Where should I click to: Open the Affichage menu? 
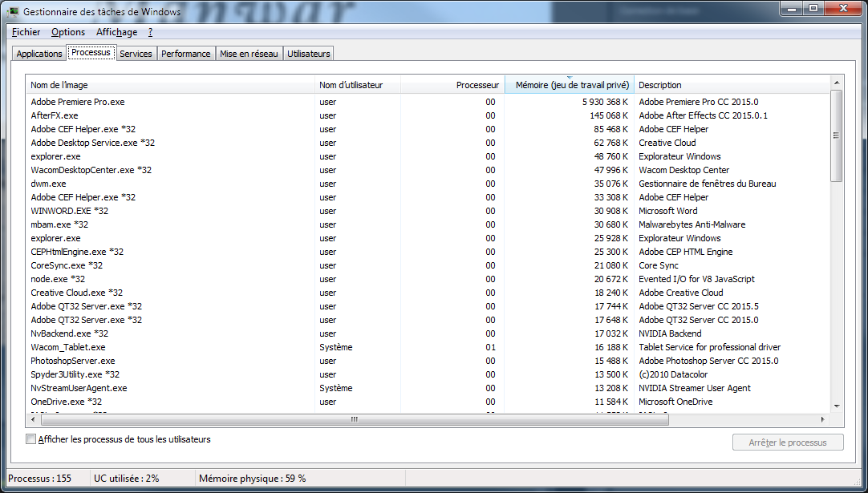pos(117,32)
